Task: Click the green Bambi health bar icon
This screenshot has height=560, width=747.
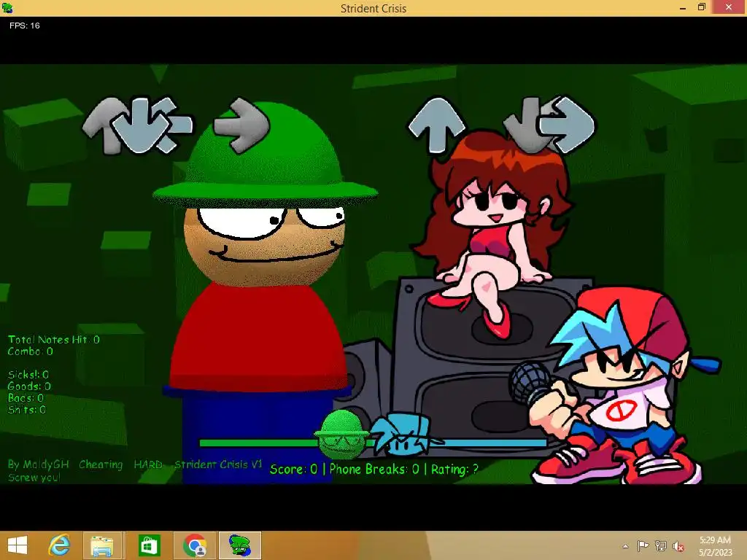Action: pos(342,433)
